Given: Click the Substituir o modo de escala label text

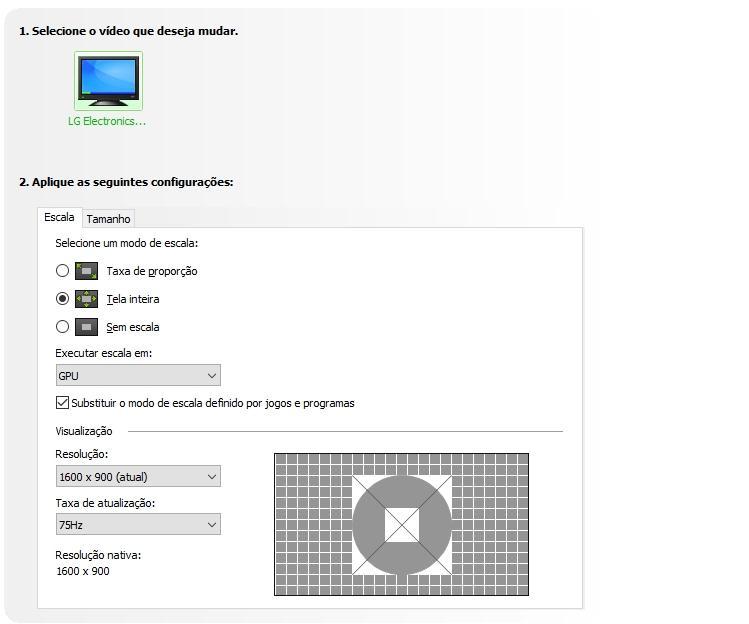Looking at the screenshot, I should 213,403.
